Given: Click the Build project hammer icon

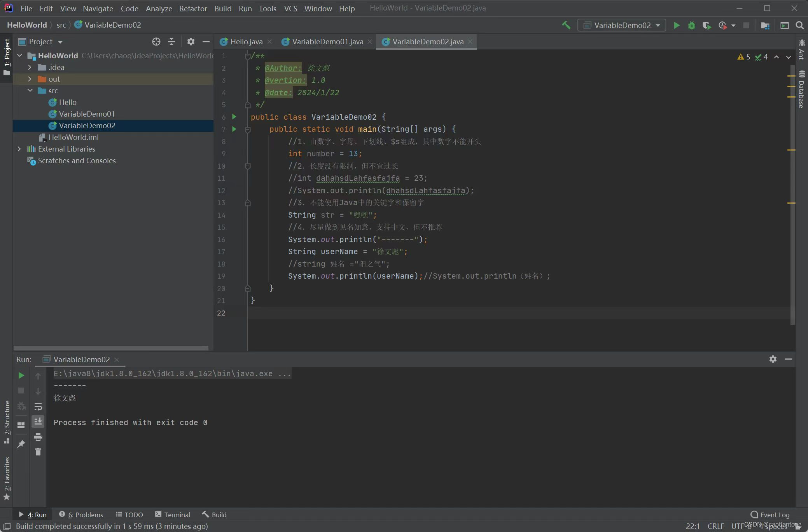Looking at the screenshot, I should (566, 25).
